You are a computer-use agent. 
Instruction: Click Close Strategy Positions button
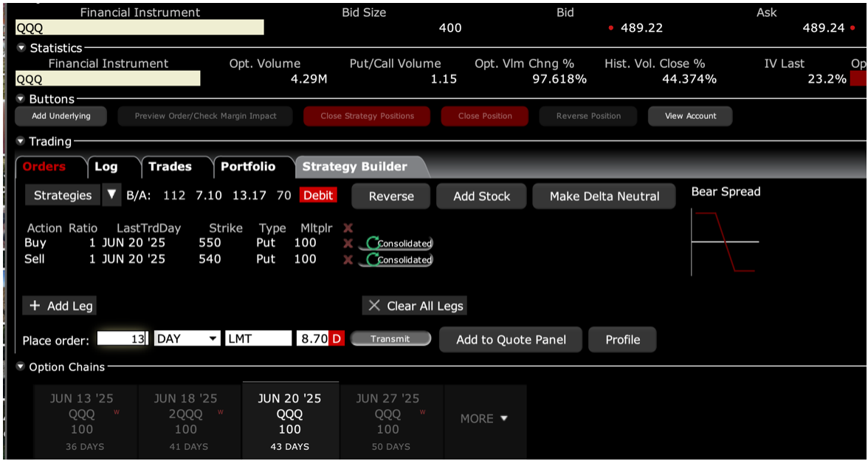[x=367, y=117]
